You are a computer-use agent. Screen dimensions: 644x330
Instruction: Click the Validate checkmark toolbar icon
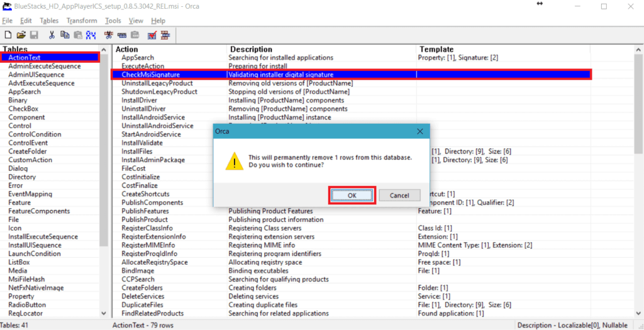pyautogui.click(x=152, y=35)
